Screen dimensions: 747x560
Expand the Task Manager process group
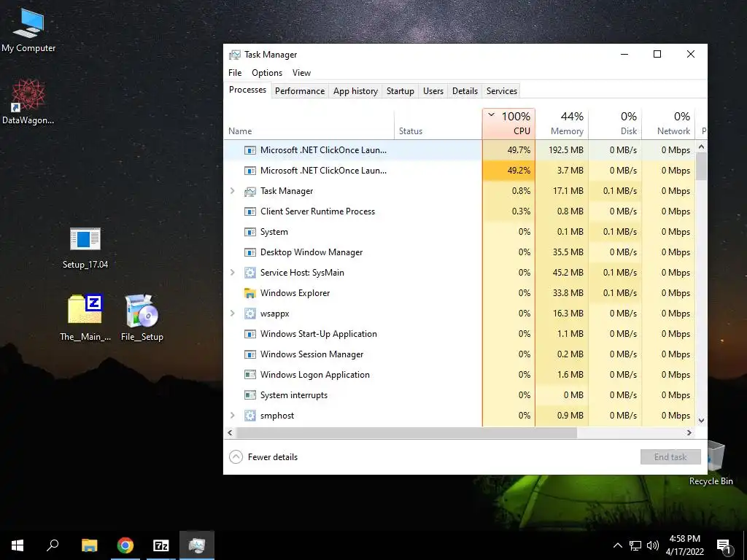pos(233,190)
